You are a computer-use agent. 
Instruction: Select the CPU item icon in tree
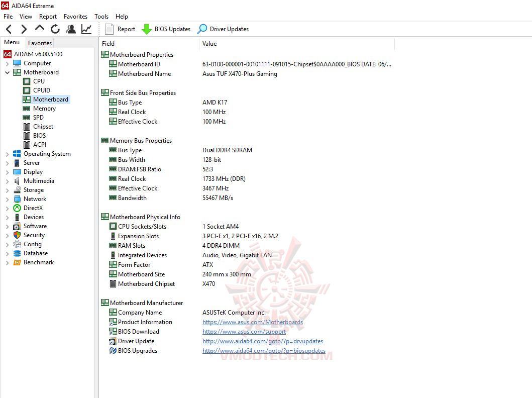(27, 81)
